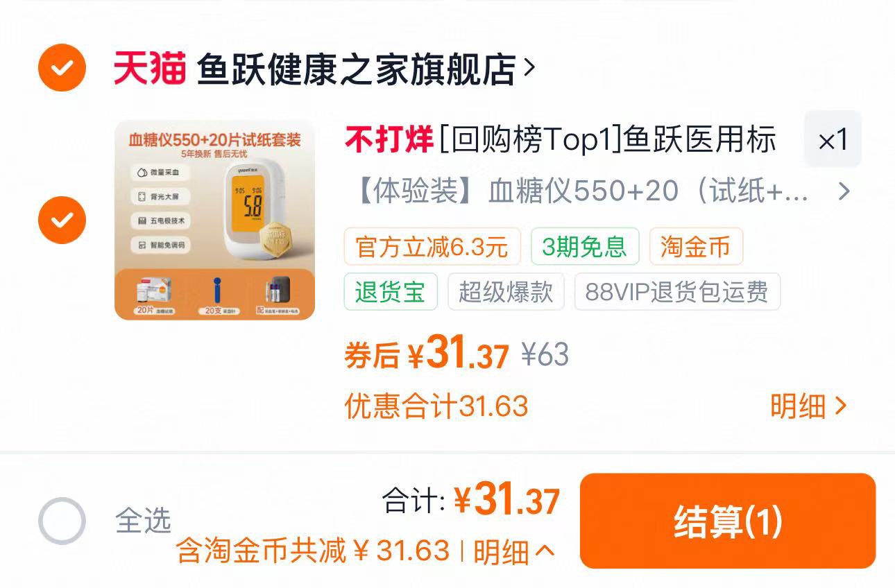Expand the 【体验装】 variant selector chevron

pos(844,191)
